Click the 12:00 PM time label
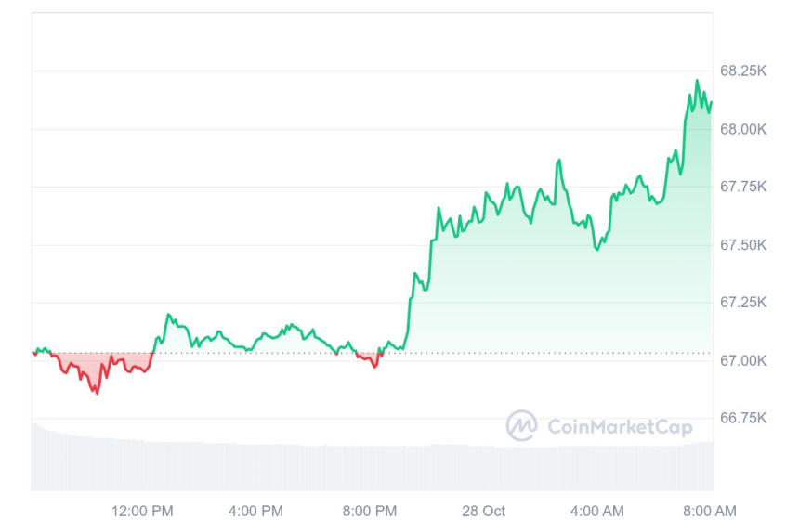799x532 pixels. click(x=142, y=511)
